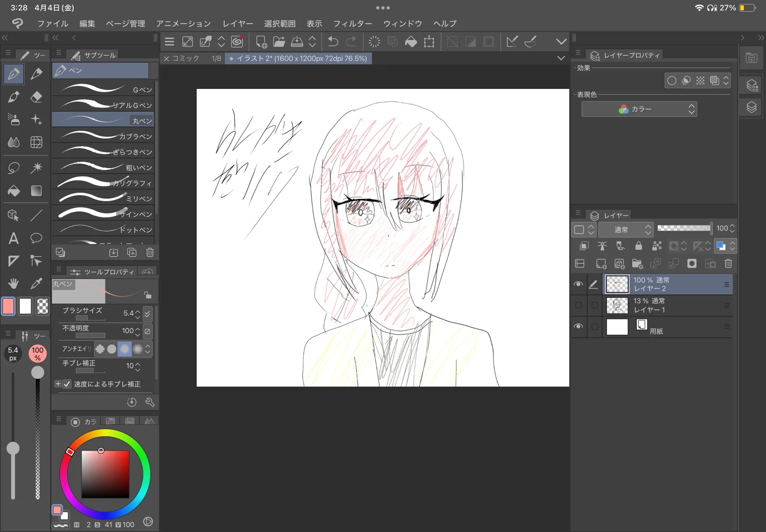Select the Pencil tool

(37, 74)
